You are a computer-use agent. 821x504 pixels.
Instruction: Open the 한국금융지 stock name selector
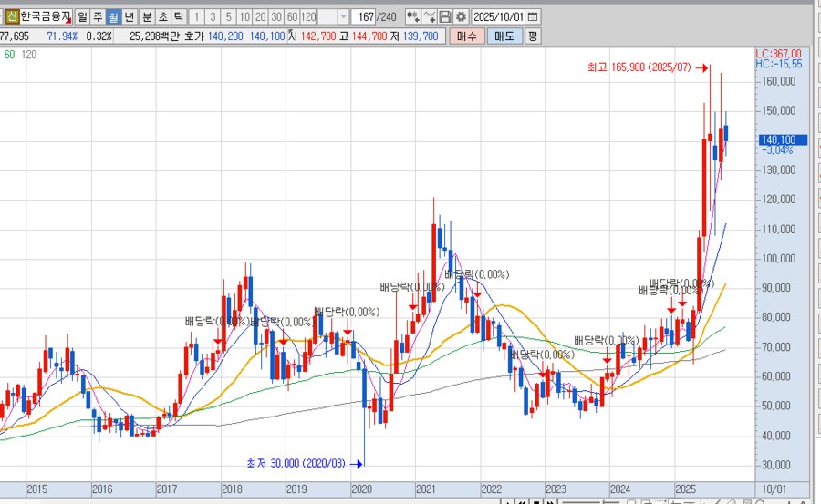(x=46, y=16)
